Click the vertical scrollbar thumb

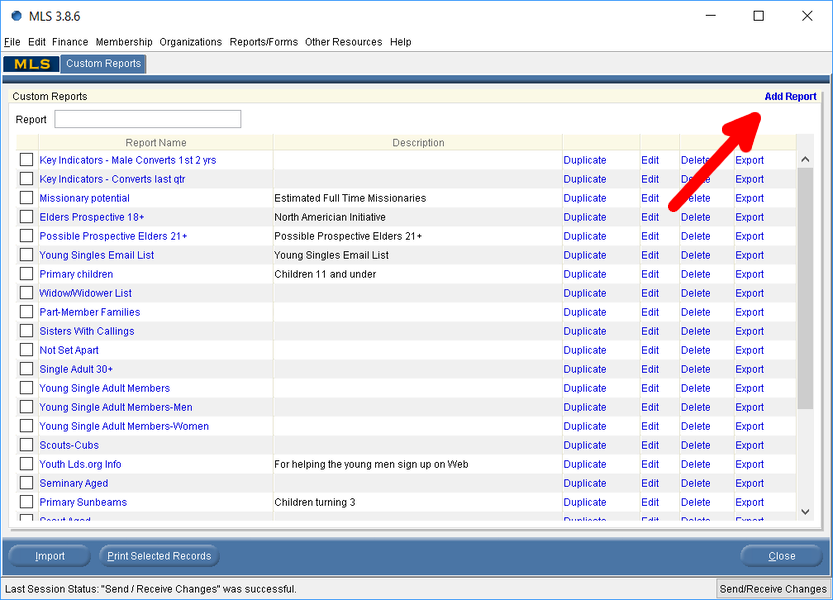click(805, 288)
